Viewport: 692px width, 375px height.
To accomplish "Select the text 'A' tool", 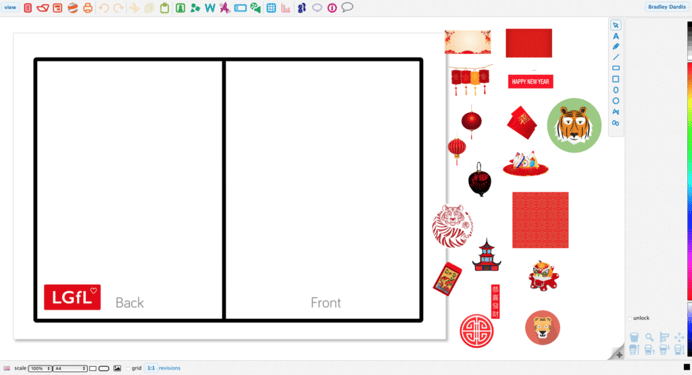I will [616, 36].
